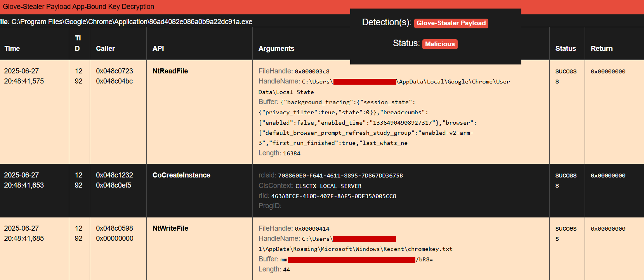Click success status in NtReadFile row

(566, 76)
